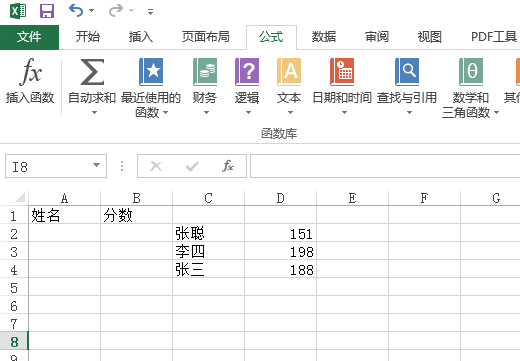Open the 文本 functions icon
This screenshot has height=361, width=520.
[x=289, y=72]
